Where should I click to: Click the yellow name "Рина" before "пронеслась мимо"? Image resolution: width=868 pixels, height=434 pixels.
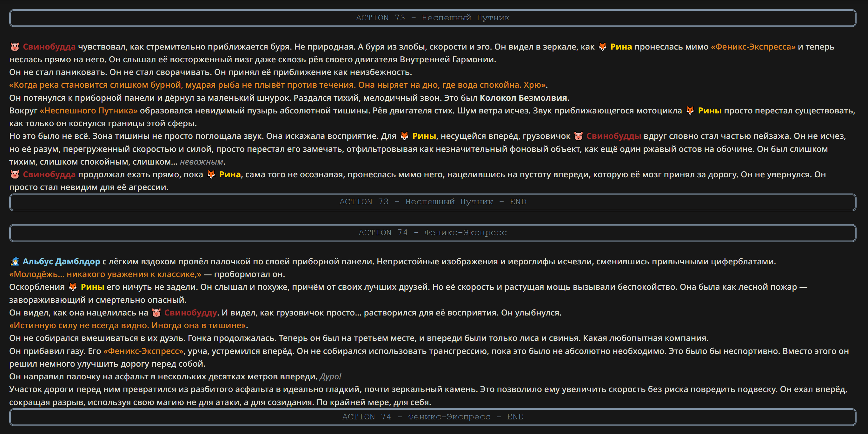621,47
